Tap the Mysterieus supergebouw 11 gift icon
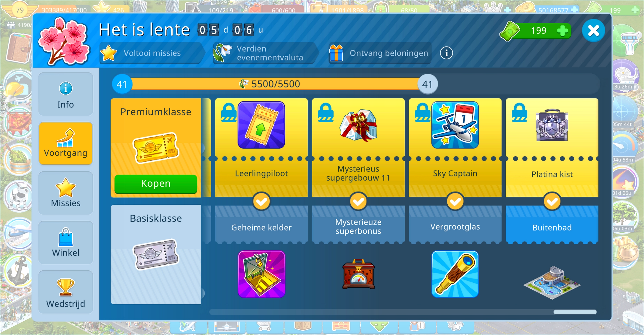Screen dimensions: 644x335 point(358,126)
